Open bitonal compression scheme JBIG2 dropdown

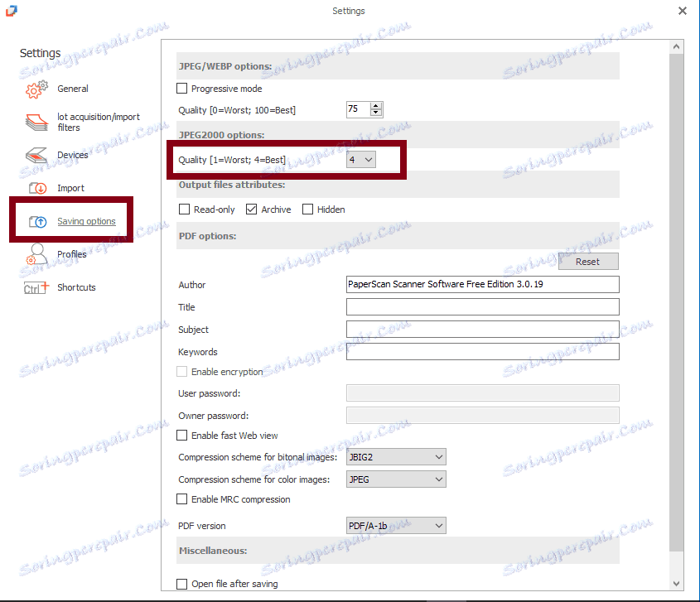point(396,457)
